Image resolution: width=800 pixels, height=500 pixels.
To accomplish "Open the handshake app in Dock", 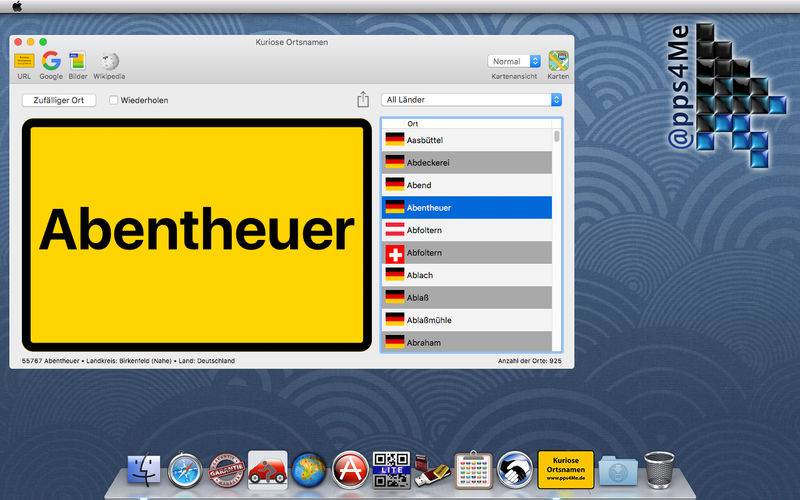I will click(x=515, y=470).
